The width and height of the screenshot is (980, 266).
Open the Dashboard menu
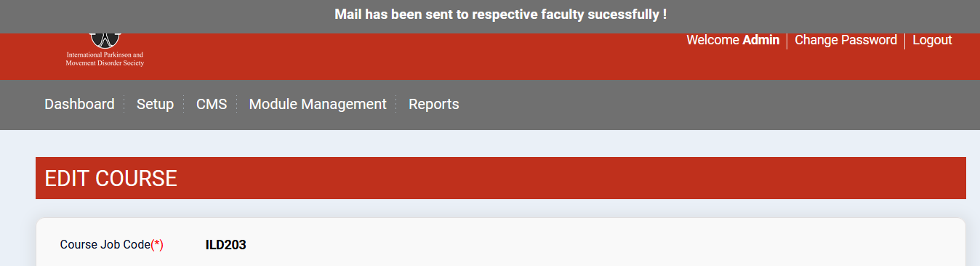79,104
